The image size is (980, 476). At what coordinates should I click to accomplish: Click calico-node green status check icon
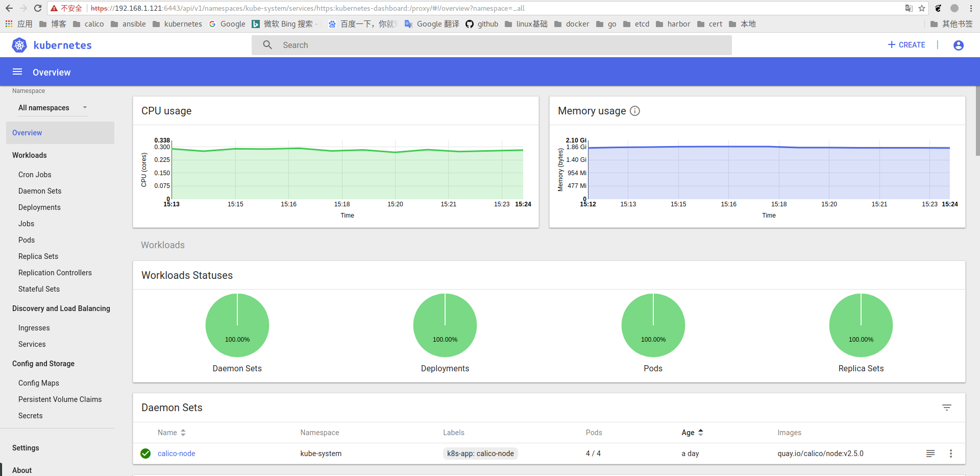(x=145, y=454)
